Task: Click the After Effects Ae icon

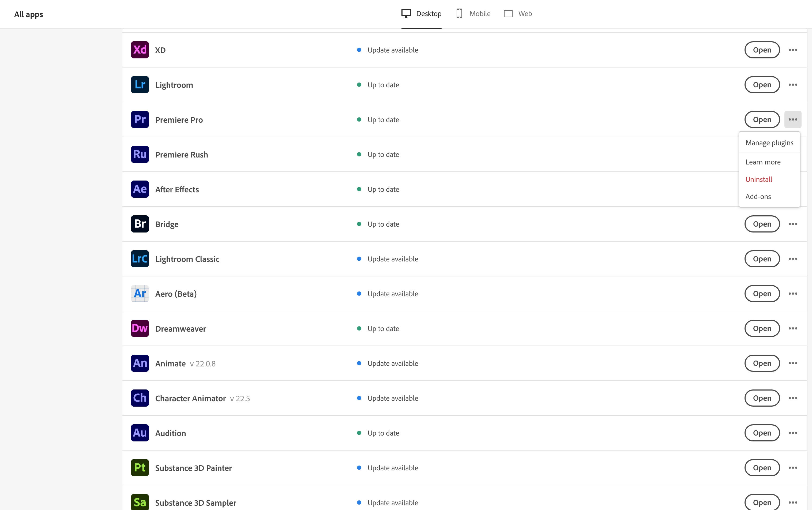Action: click(140, 189)
